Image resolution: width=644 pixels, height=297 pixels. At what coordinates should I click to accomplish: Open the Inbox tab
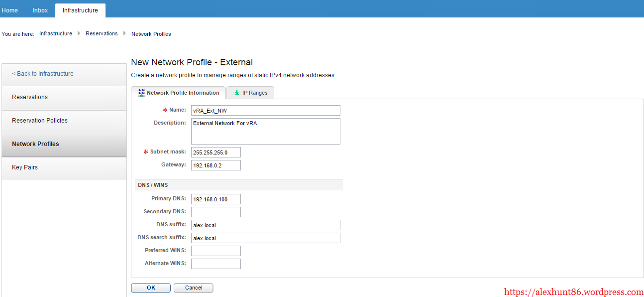[40, 10]
